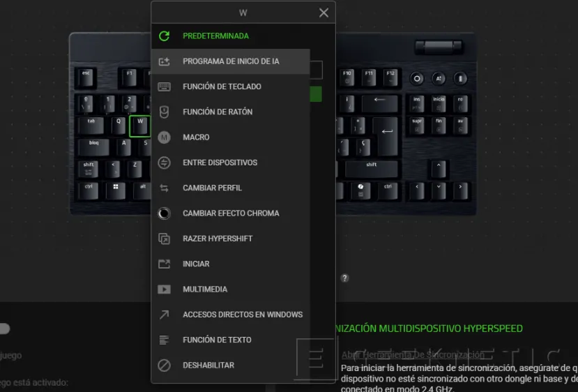This screenshot has width=578, height=392.
Task: Click the Iniciar launch icon
Action: point(164,264)
